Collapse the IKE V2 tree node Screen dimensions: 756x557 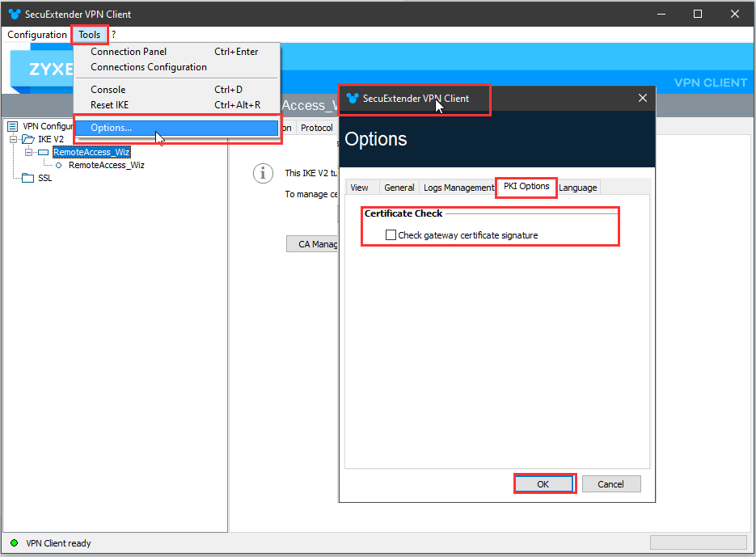pos(14,139)
